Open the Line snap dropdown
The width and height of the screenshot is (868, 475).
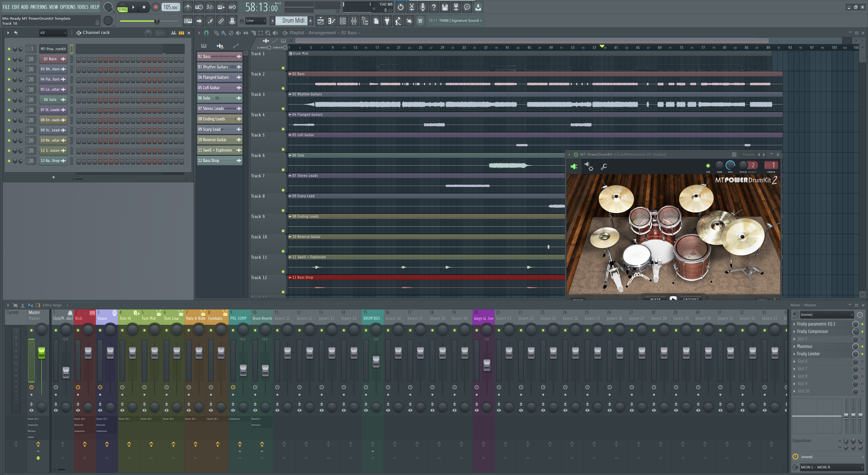(255, 21)
